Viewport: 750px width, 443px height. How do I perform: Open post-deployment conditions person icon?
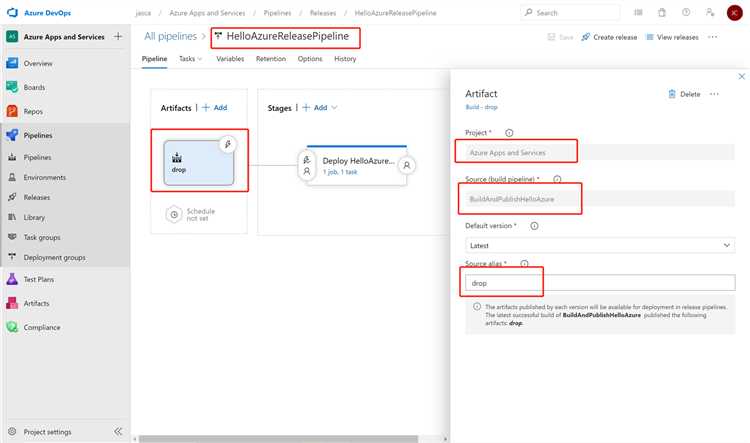[407, 165]
